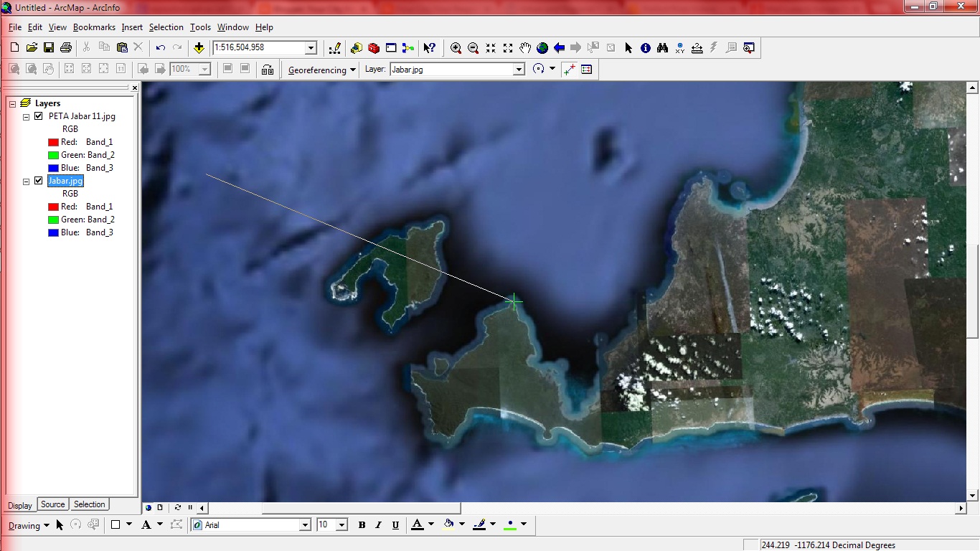980x551 pixels.
Task: Open the Editor toolbar with pencil button
Action: [x=334, y=48]
